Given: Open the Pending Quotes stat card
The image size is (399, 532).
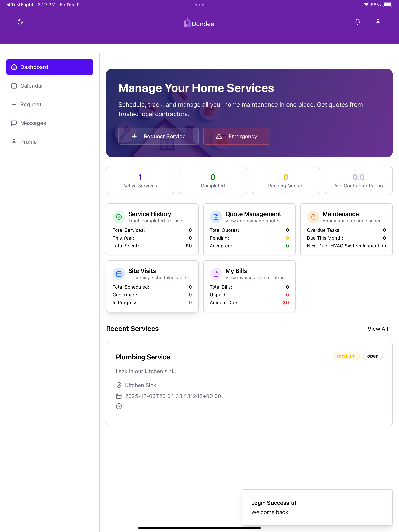Looking at the screenshot, I should pyautogui.click(x=286, y=180).
